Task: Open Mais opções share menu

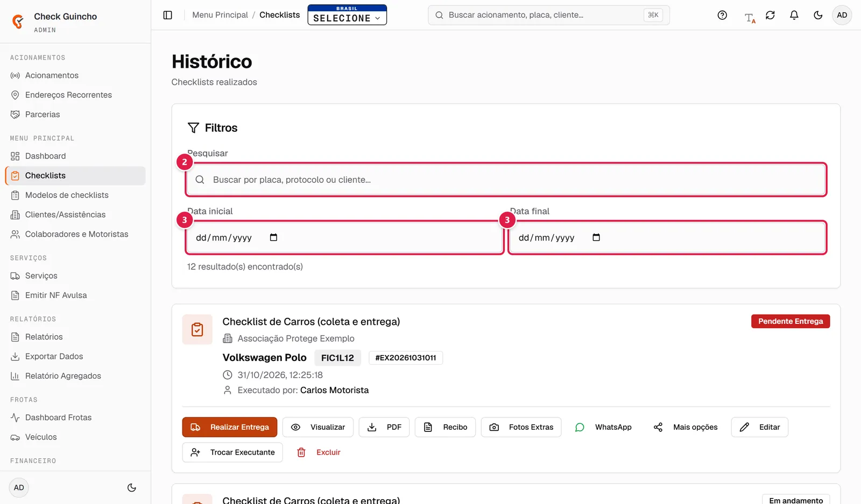Action: coord(686,427)
